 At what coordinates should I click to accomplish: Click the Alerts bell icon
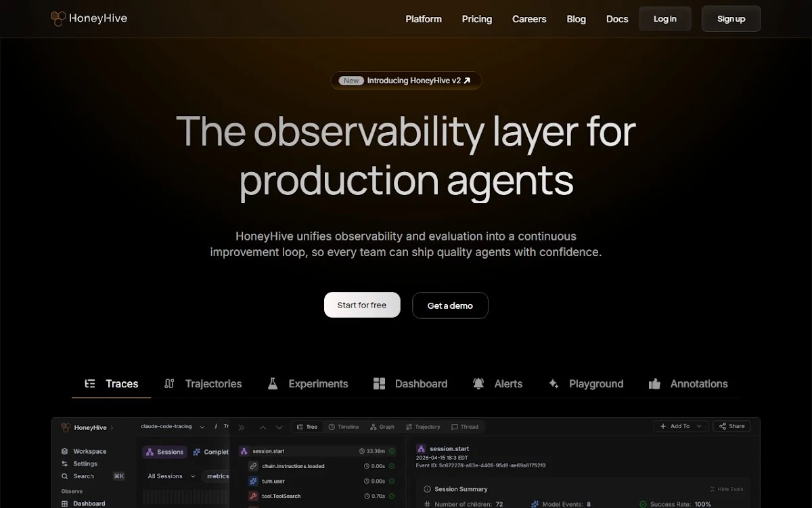click(x=478, y=383)
